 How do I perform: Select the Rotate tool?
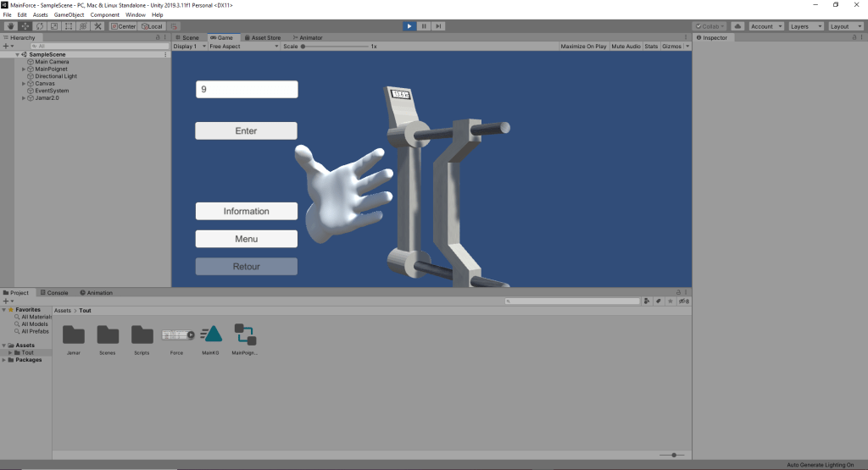(39, 26)
